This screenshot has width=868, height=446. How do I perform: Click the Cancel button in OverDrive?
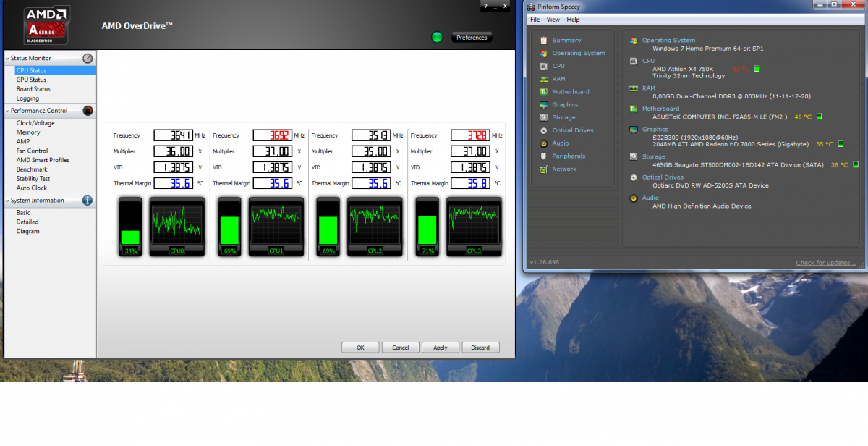tap(401, 348)
